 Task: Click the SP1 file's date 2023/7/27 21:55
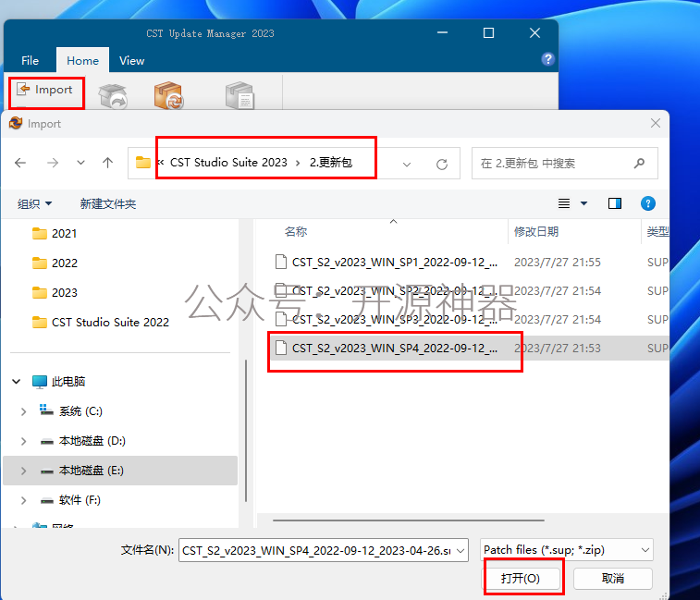(558, 262)
